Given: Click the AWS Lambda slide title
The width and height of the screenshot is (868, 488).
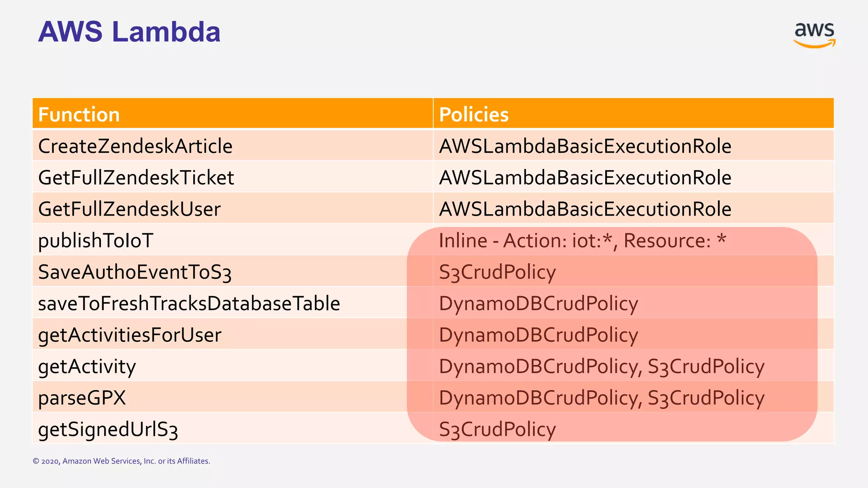Looking at the screenshot, I should 129,32.
